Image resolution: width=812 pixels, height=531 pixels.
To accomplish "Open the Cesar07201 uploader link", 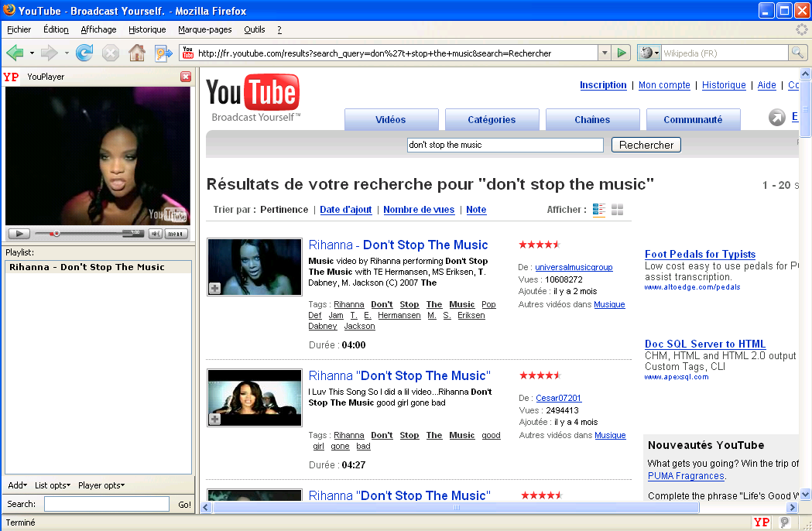I will [x=559, y=398].
